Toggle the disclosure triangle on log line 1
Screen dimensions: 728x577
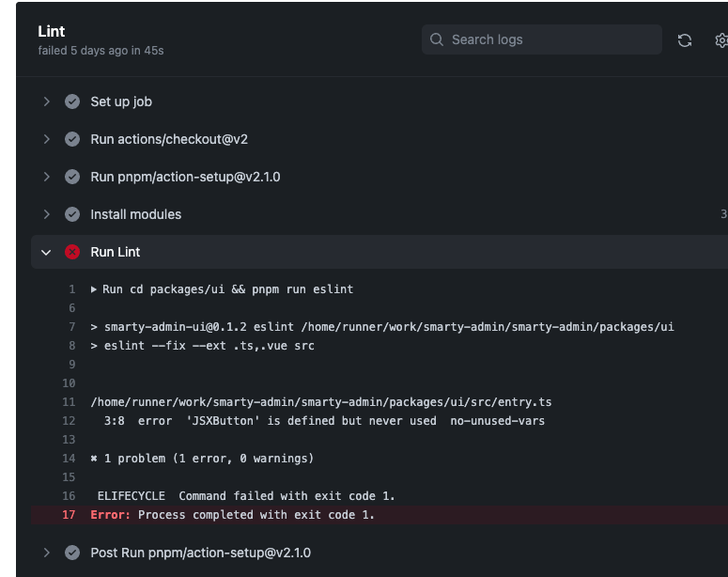[94, 289]
